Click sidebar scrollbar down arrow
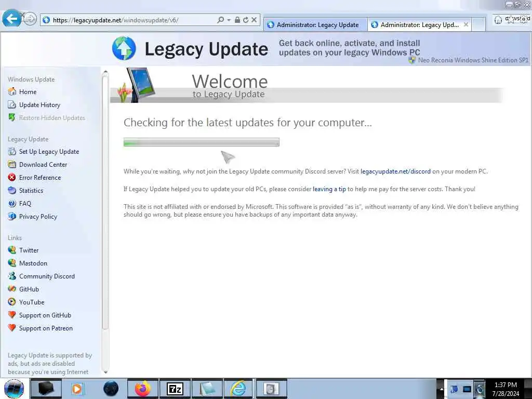The image size is (532, 399). 105,372
